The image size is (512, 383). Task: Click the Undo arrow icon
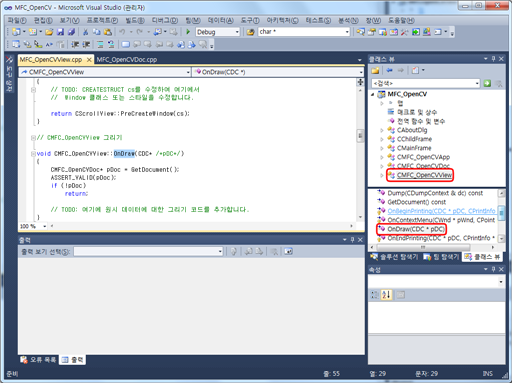point(122,32)
